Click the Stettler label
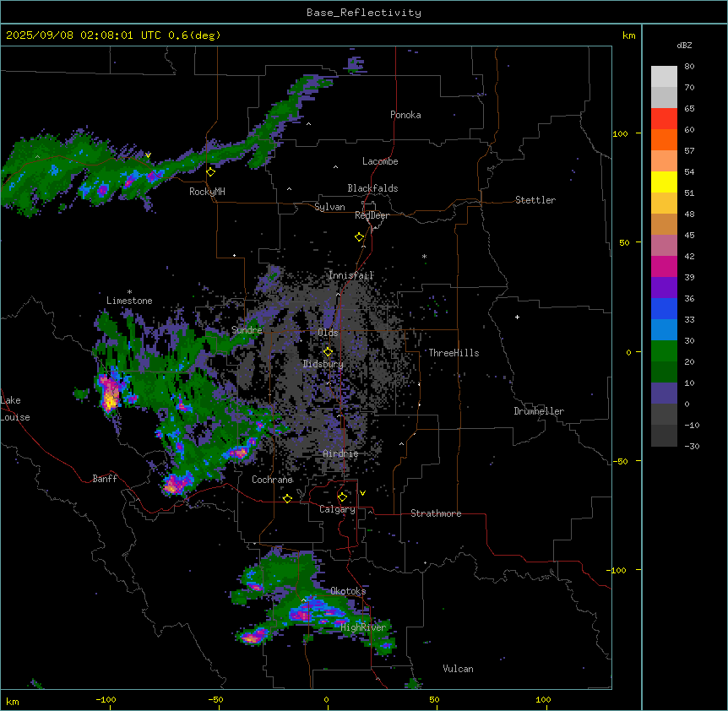 535,200
